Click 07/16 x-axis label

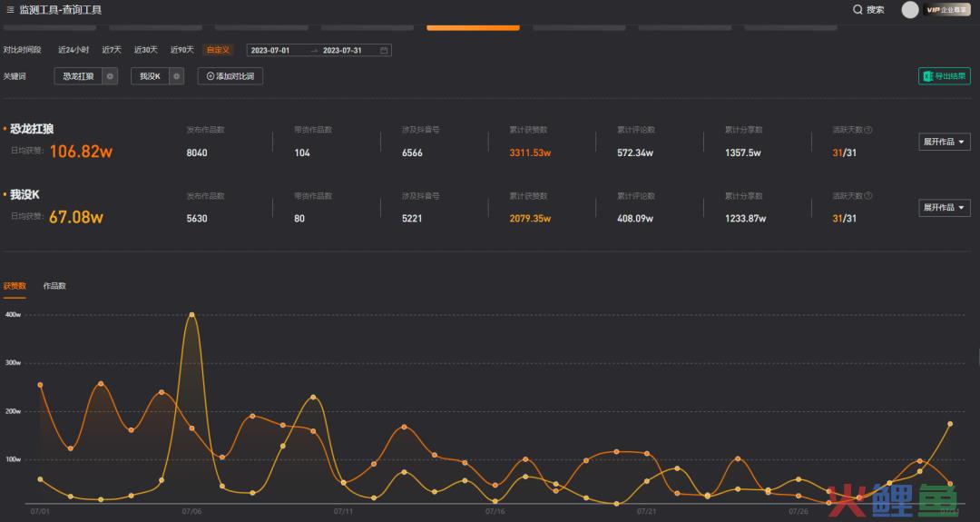pyautogui.click(x=495, y=511)
